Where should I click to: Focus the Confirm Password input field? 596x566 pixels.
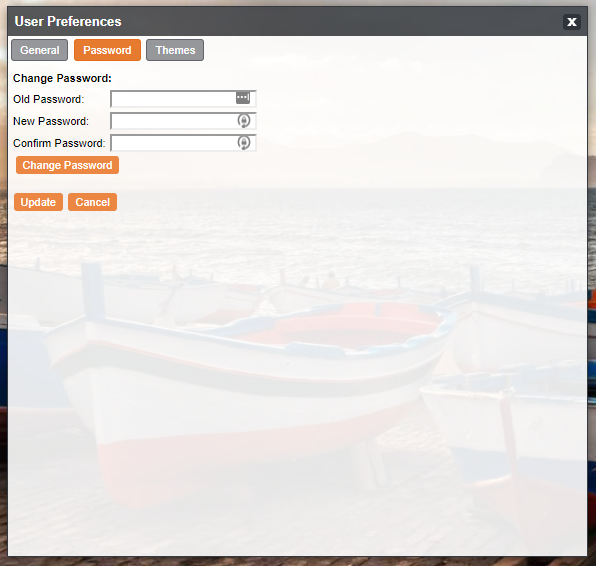pos(183,143)
